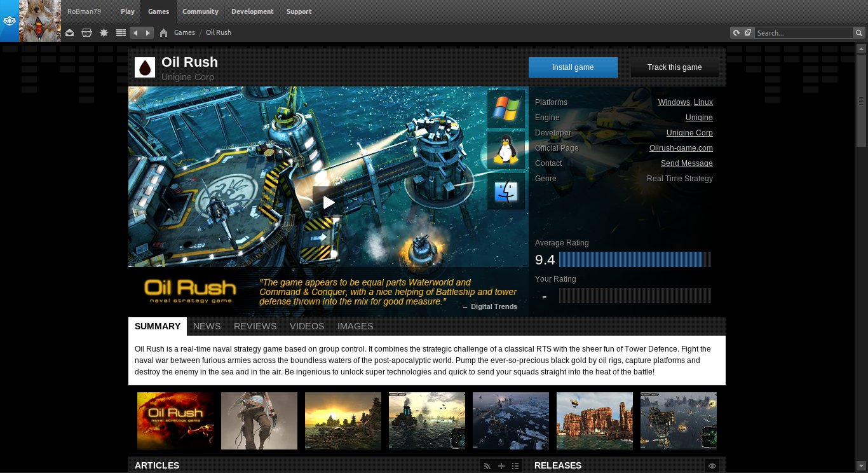Viewport: 868px width, 473px height.
Task: Select the Windows platform icon
Action: click(506, 109)
